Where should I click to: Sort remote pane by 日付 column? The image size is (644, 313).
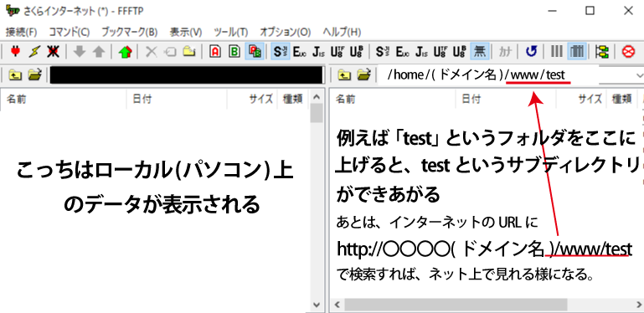tap(506, 100)
